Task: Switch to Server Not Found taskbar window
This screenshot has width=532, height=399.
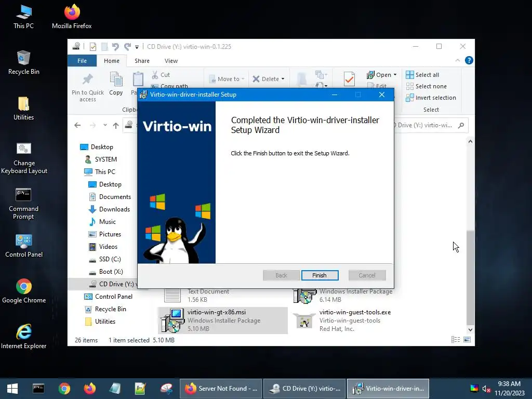Action: point(220,389)
